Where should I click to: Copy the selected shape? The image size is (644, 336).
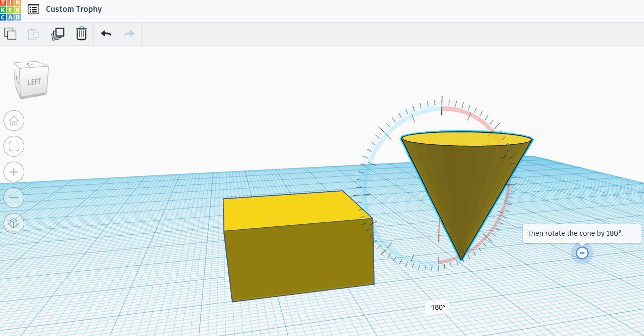coord(10,34)
